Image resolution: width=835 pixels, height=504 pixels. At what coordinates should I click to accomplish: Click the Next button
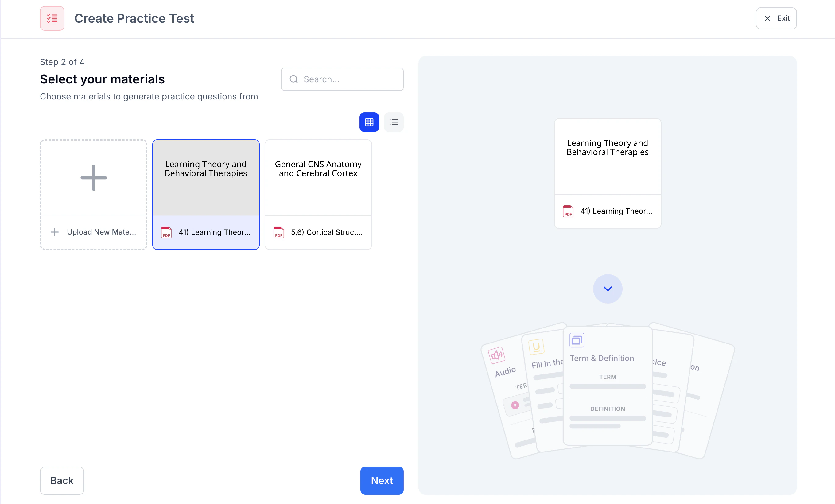[382, 481]
